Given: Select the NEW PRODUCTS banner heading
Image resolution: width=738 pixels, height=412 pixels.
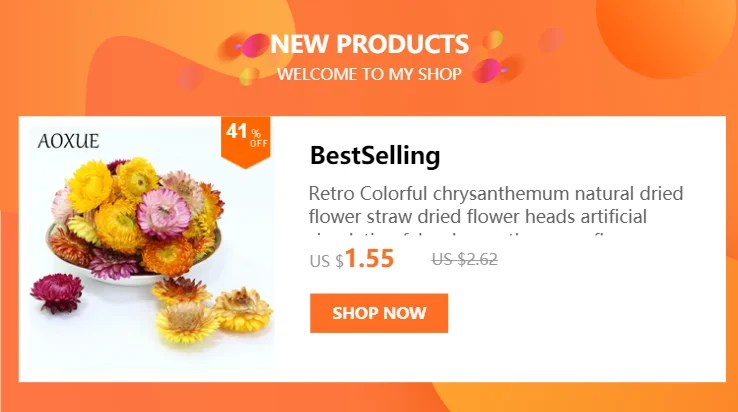Looking at the screenshot, I should [x=369, y=44].
